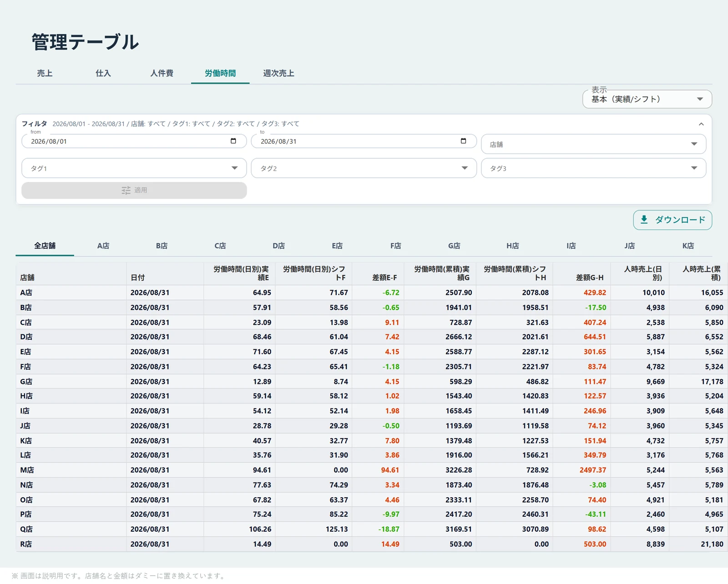Select the F店 store tab
728x584 pixels.
click(396, 246)
